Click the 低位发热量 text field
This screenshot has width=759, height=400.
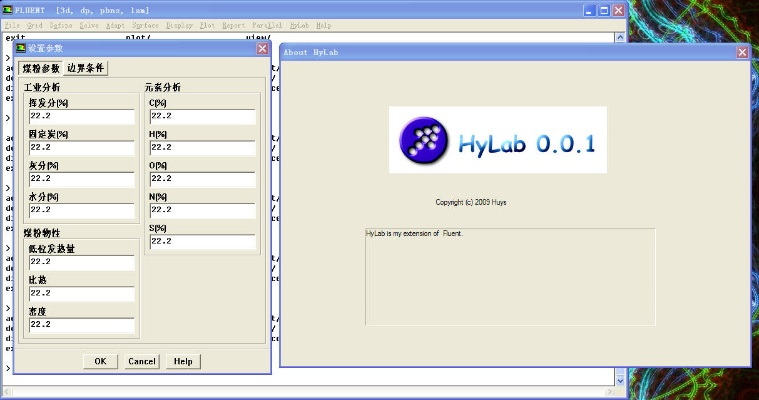(80, 262)
